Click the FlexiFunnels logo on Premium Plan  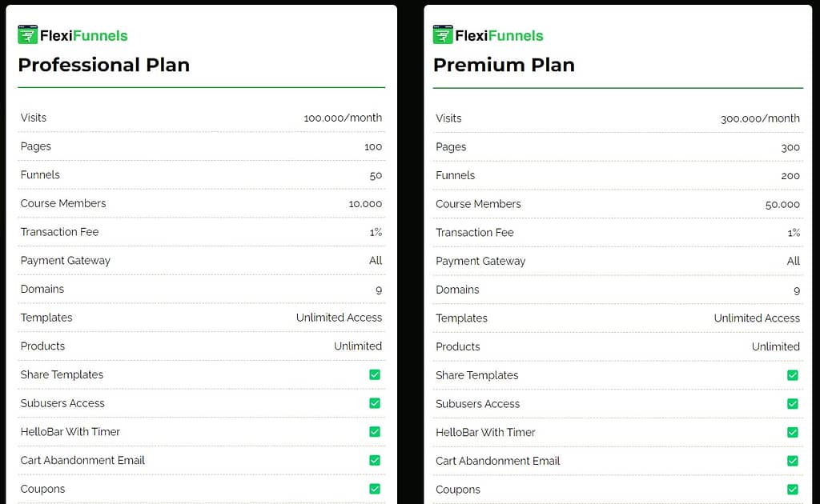click(488, 35)
